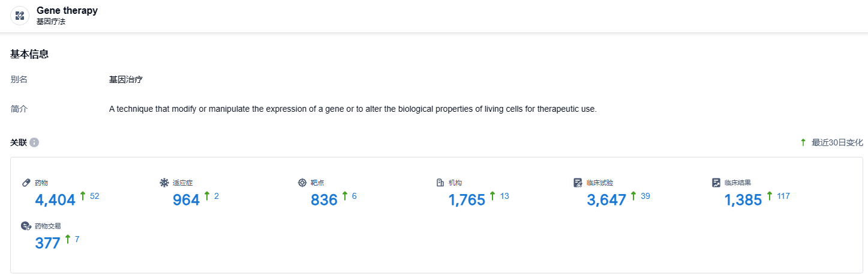This screenshot has height=277, width=868.
Task: Click the 最近30日变化 legend label
Action: coord(837,142)
